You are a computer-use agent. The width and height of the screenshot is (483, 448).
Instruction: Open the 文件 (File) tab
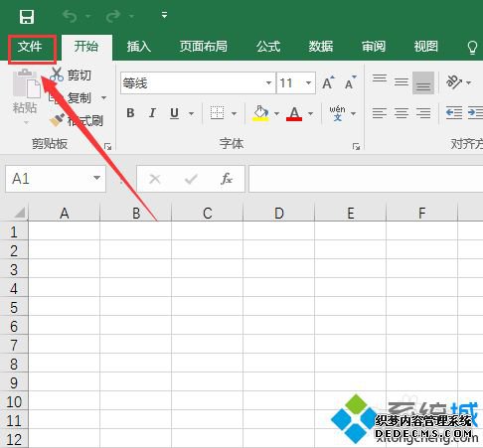[x=30, y=47]
